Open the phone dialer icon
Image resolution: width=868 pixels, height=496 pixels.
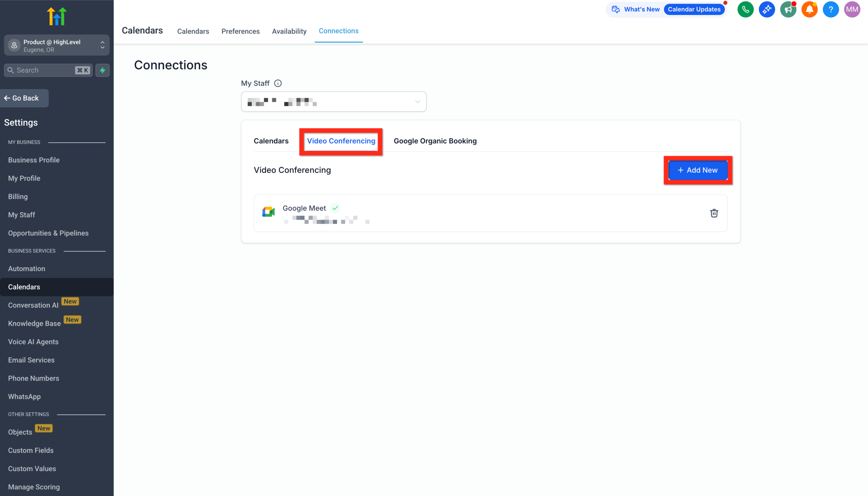745,9
